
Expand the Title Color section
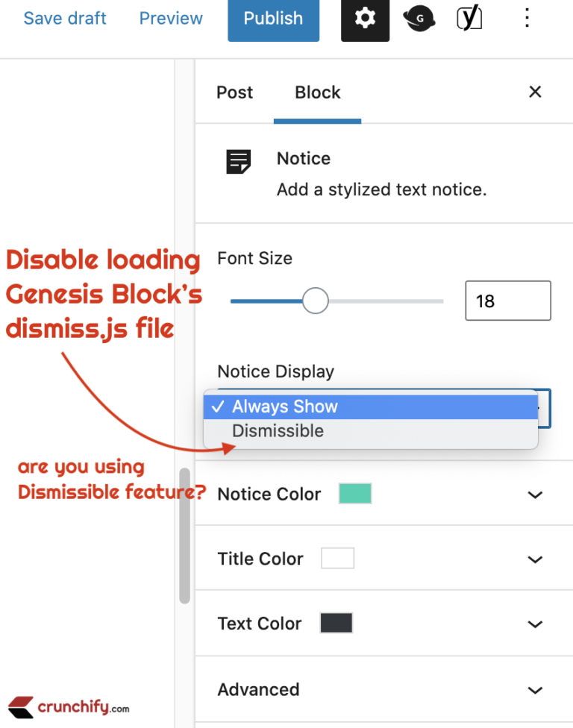pyautogui.click(x=535, y=559)
